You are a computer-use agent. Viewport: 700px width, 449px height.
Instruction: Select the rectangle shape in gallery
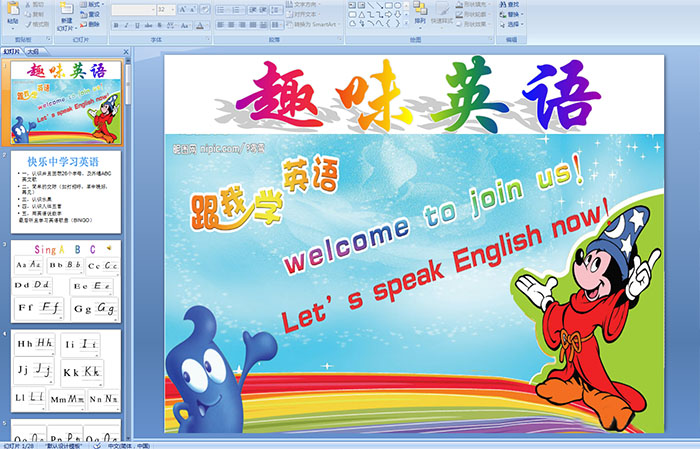click(389, 6)
